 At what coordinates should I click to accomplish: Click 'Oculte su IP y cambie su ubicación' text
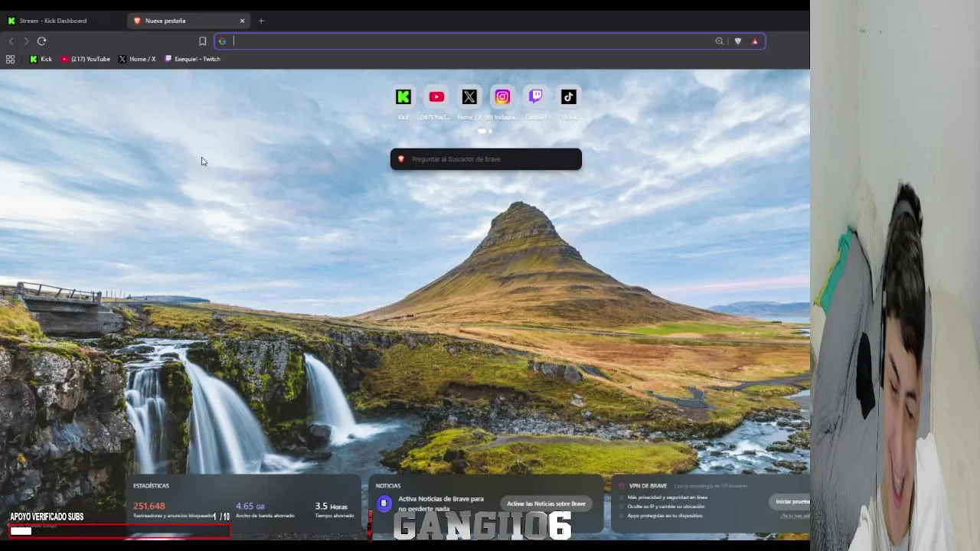tap(665, 507)
